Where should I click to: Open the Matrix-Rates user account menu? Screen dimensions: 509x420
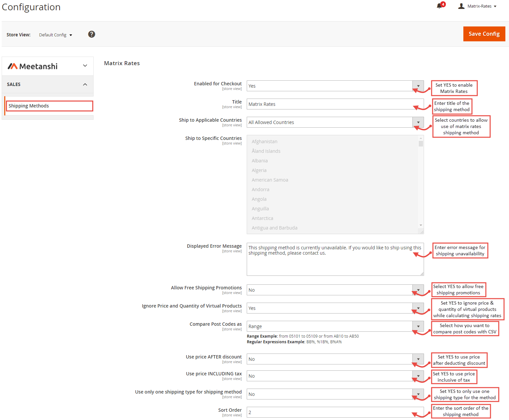click(x=477, y=6)
